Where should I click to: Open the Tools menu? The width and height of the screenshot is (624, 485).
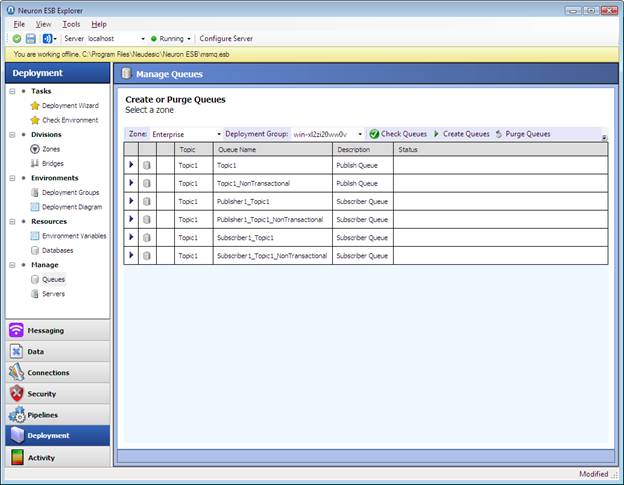pos(71,24)
